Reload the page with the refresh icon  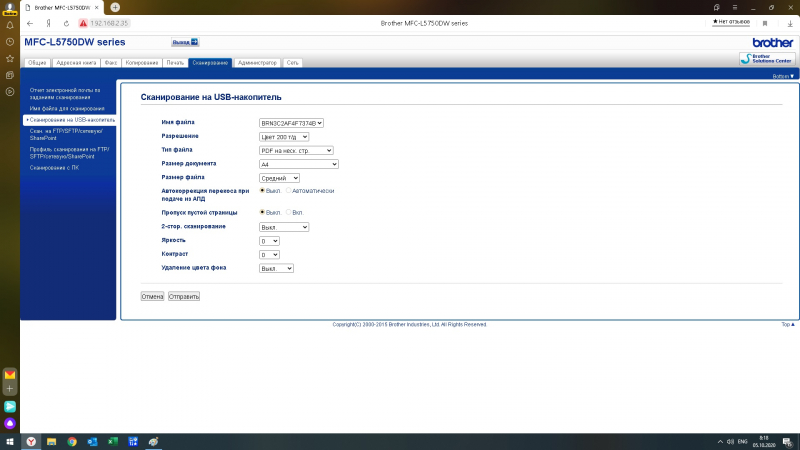64,22
